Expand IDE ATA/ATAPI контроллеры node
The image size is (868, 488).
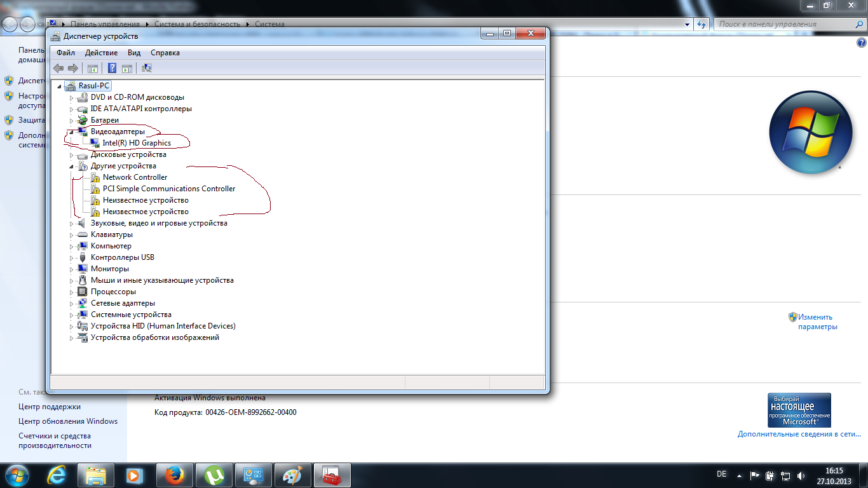click(x=72, y=109)
